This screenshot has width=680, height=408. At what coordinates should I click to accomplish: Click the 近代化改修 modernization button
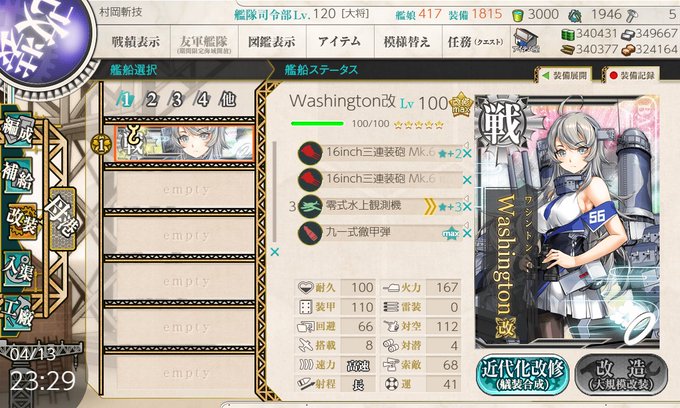click(x=523, y=374)
